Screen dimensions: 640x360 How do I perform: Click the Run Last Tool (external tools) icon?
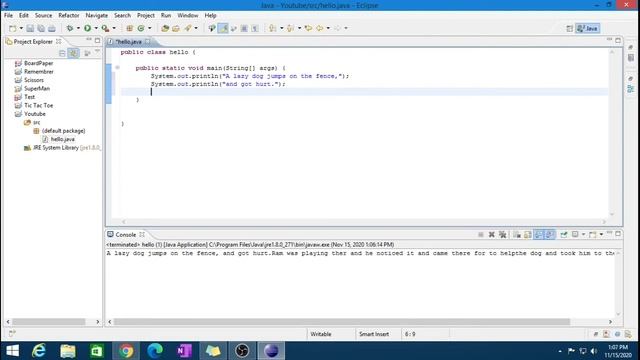coord(105,28)
